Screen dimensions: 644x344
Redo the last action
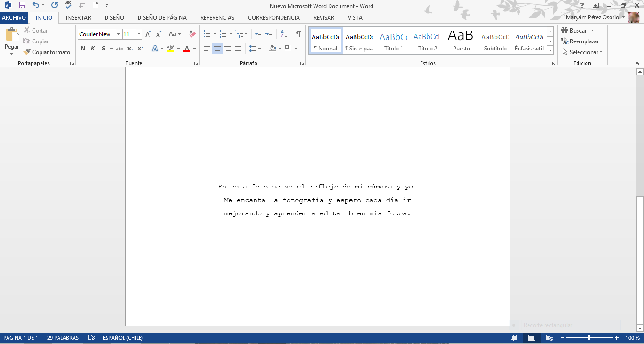(54, 6)
